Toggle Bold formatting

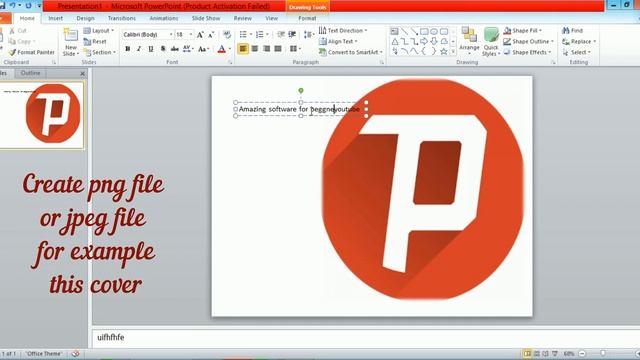pyautogui.click(x=128, y=49)
